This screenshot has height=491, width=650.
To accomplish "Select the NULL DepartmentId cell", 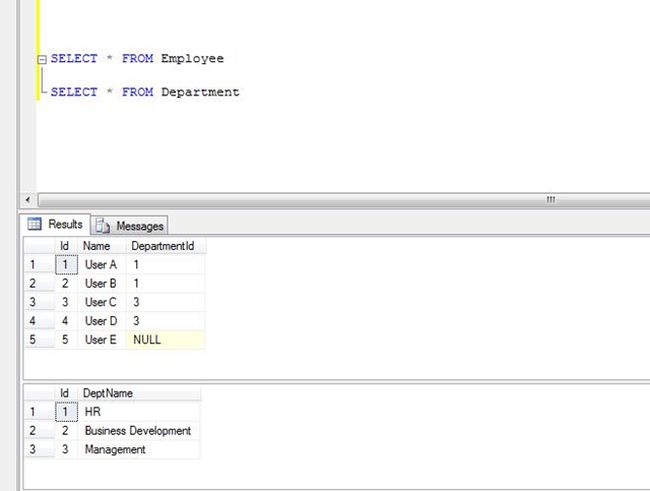I will pyautogui.click(x=165, y=340).
